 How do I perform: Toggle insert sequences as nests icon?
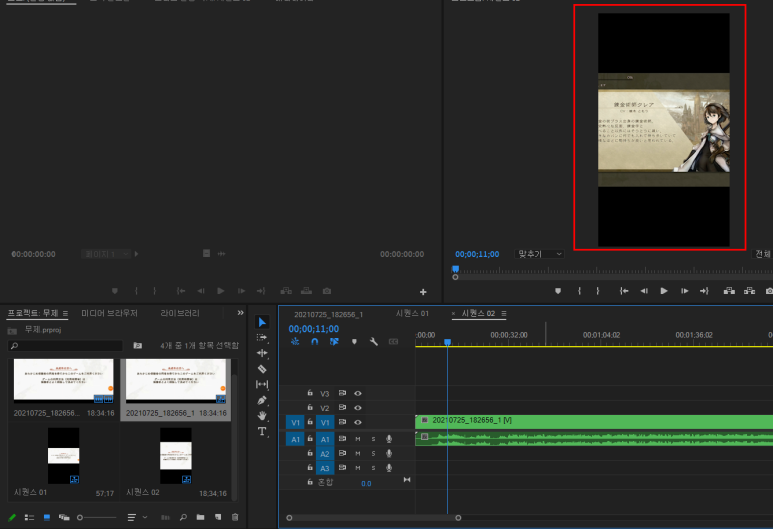[x=295, y=341]
